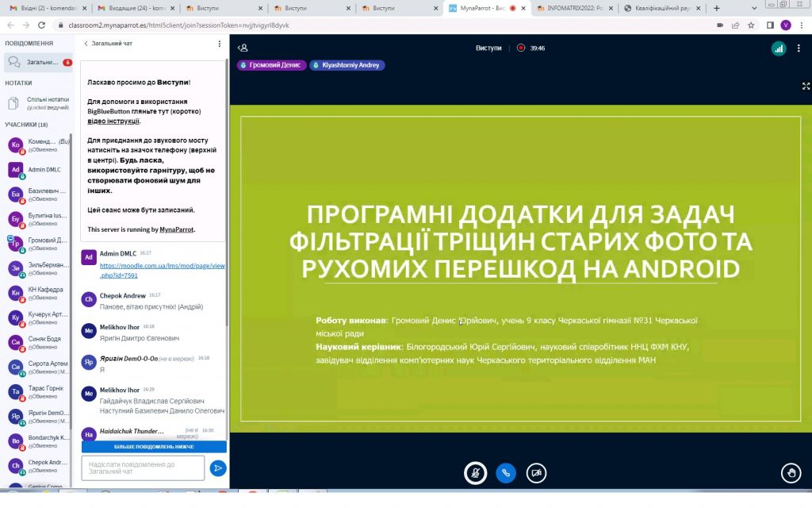Open chat options three-dot menu
812x508 pixels.
pyautogui.click(x=220, y=44)
